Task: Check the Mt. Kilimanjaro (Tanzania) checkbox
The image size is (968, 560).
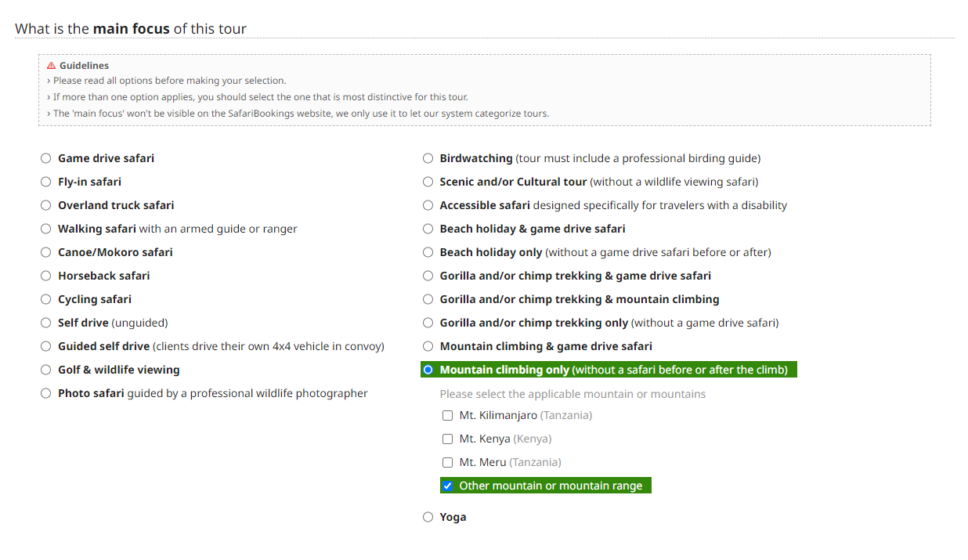Action: point(447,415)
